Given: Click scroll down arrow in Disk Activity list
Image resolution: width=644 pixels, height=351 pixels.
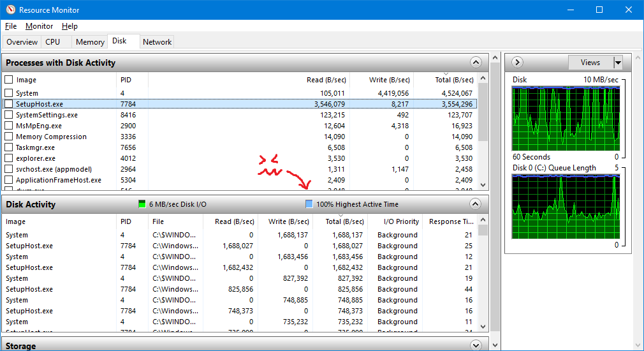Looking at the screenshot, I should click(x=483, y=326).
